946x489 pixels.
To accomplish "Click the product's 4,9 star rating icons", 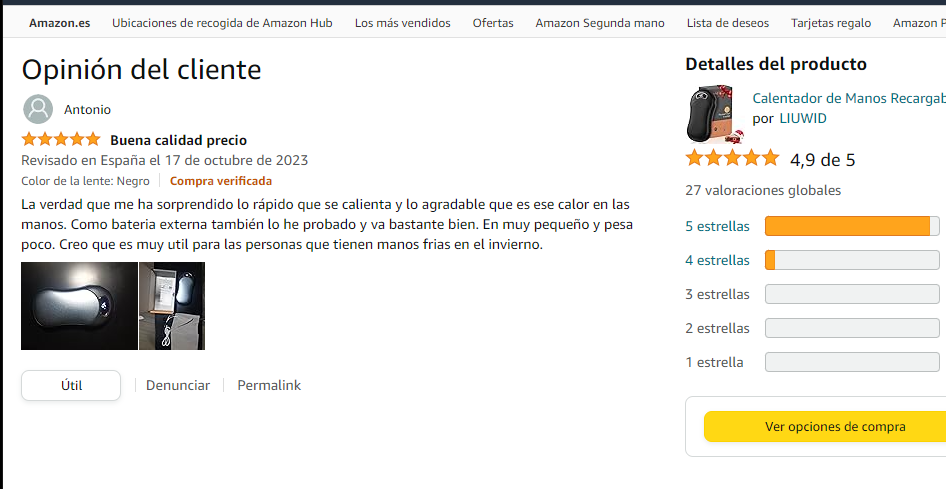I will pyautogui.click(x=732, y=159).
